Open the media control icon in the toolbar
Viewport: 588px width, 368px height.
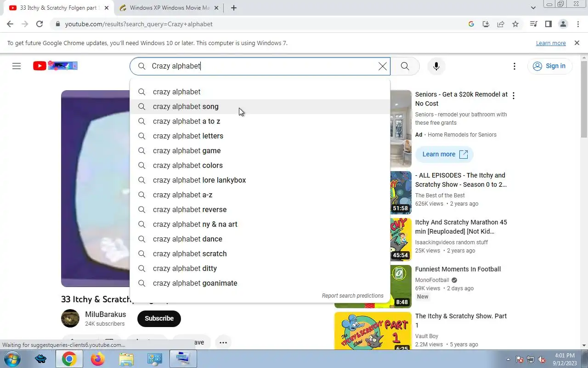coord(533,24)
